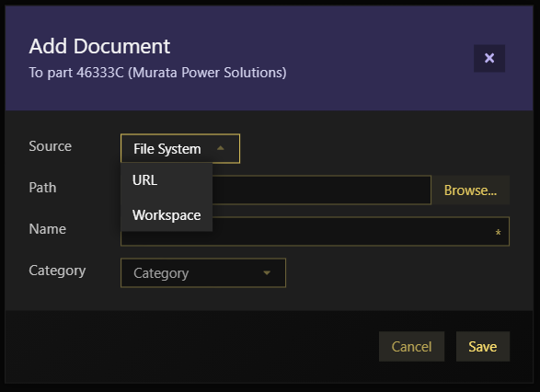Click the part 46333C Murata subtitle

157,73
